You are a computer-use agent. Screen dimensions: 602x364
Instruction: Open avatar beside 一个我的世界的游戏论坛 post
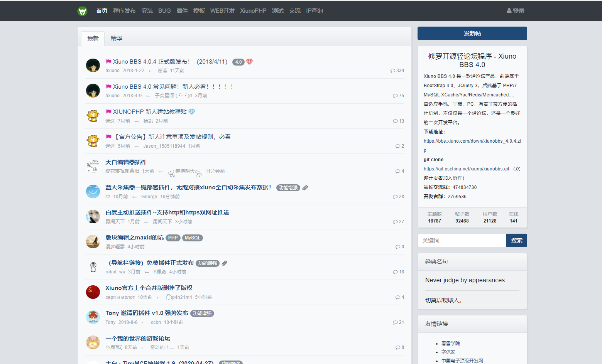(93, 342)
